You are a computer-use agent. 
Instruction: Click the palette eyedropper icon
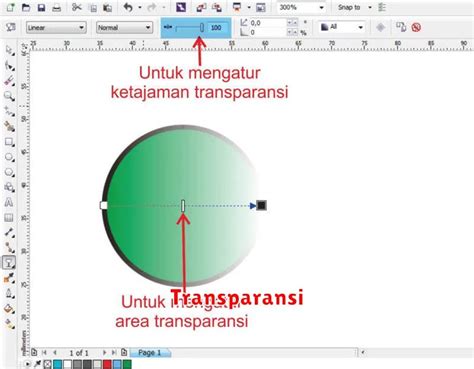(37, 364)
